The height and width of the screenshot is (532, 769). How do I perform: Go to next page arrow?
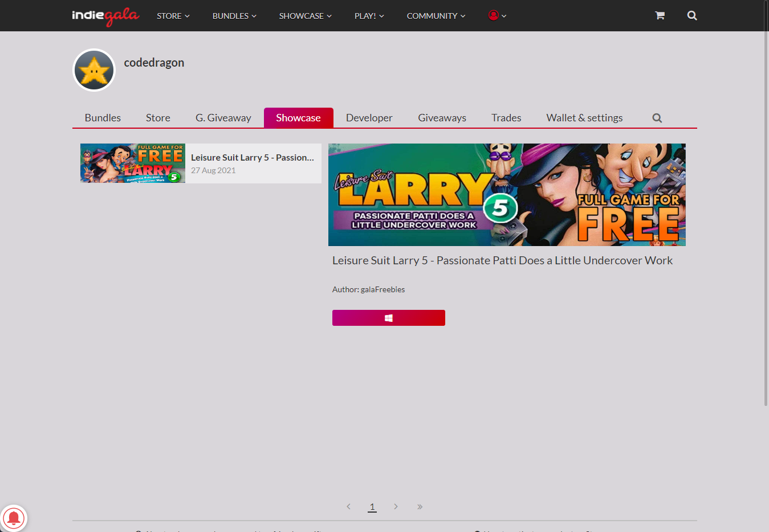(x=396, y=506)
